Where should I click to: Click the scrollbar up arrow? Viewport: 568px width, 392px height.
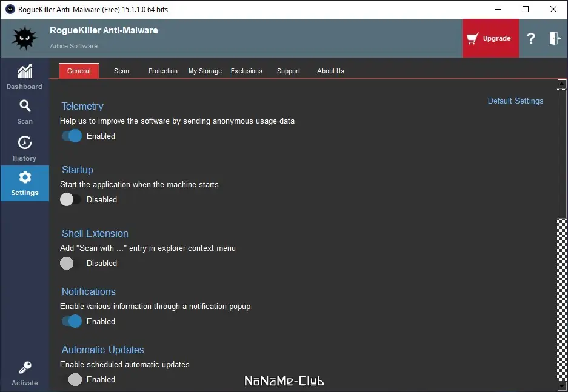click(562, 84)
